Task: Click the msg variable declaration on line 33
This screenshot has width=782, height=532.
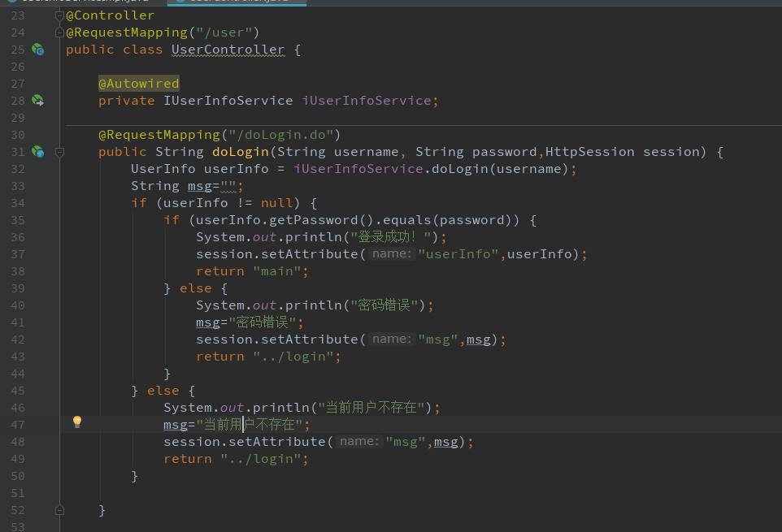Action: 200,186
